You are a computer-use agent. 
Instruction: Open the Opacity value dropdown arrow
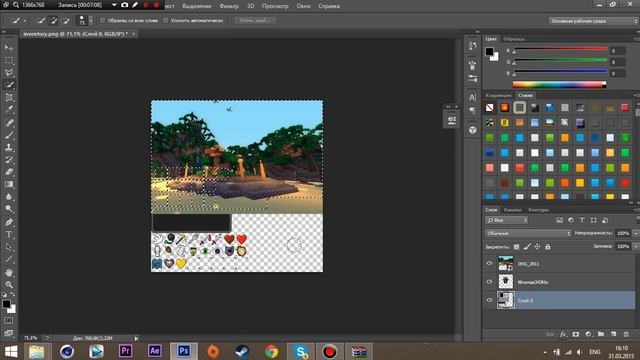pyautogui.click(x=635, y=233)
